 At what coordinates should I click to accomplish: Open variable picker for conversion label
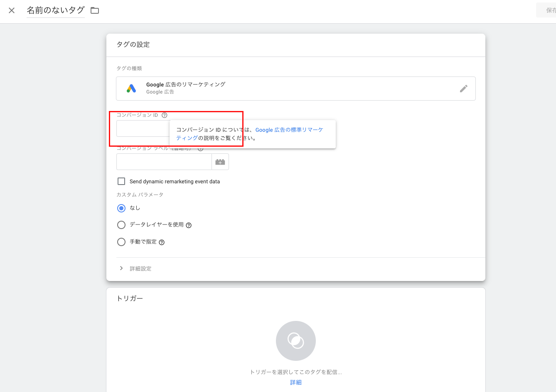pos(220,162)
